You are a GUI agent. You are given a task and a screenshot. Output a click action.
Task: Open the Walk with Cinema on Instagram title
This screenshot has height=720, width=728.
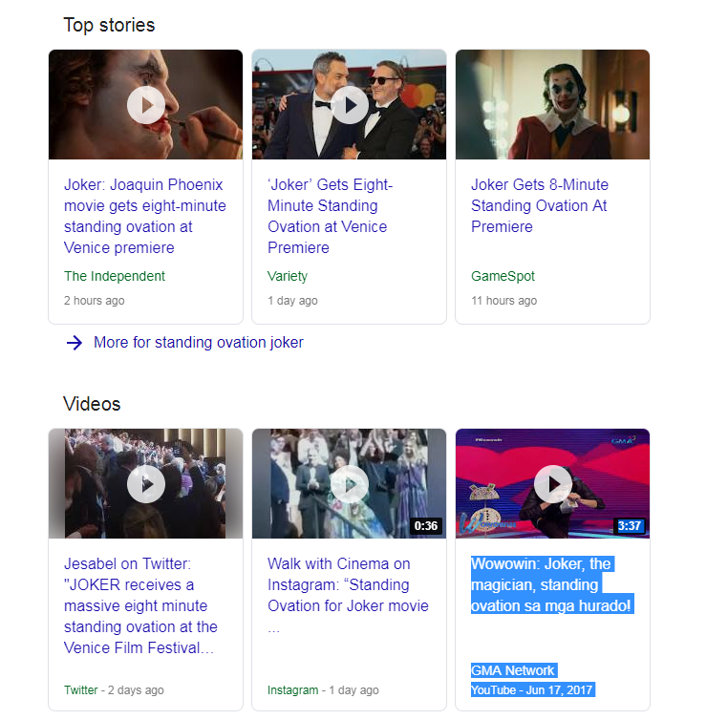(x=348, y=595)
